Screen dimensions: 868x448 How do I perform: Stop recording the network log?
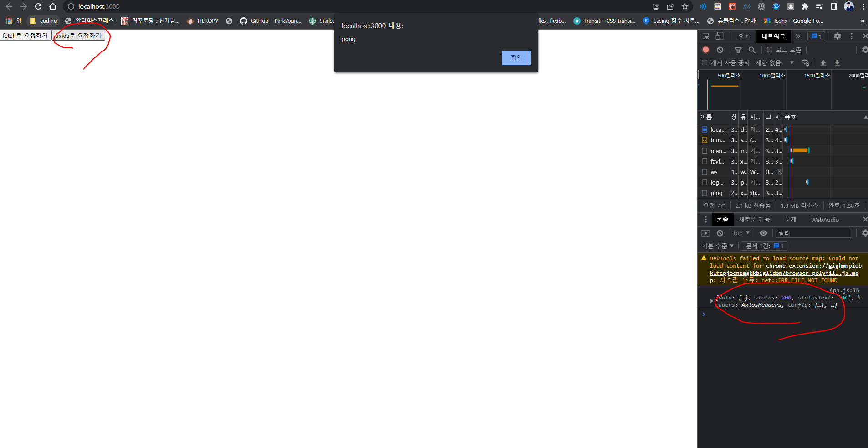pyautogui.click(x=706, y=50)
